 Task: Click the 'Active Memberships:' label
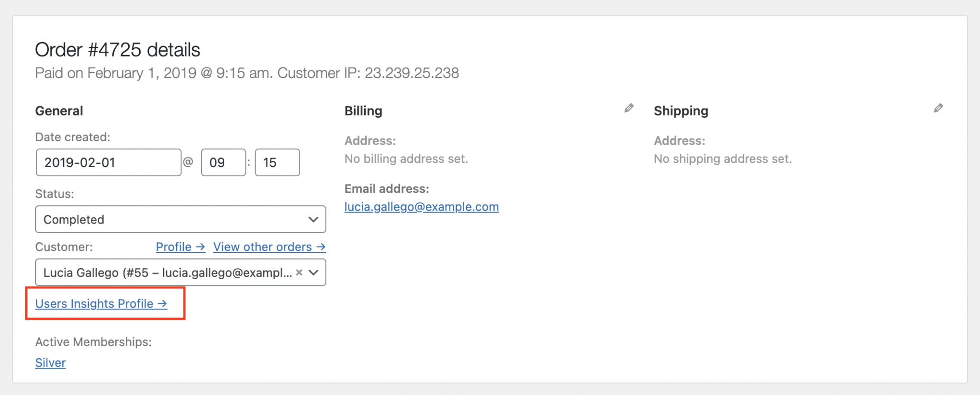tap(93, 342)
